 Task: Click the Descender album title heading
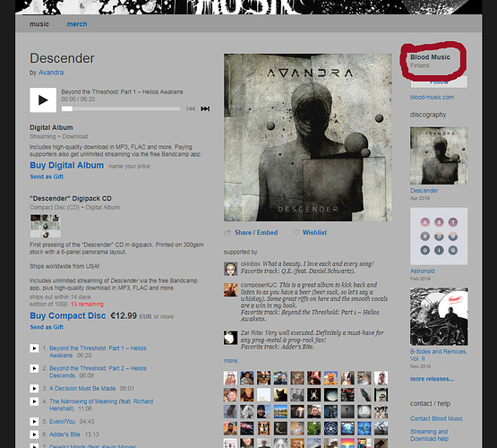point(62,58)
